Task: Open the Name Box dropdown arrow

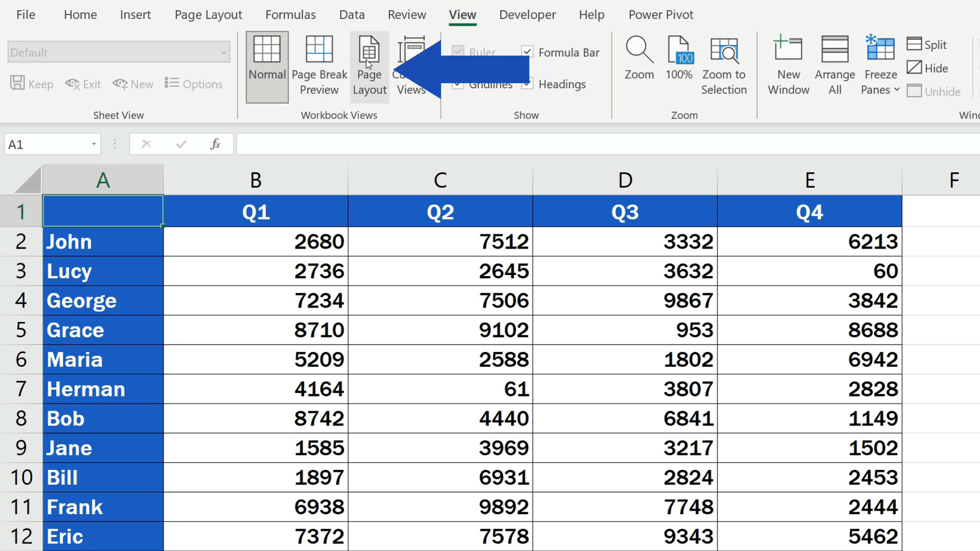Action: coord(93,144)
